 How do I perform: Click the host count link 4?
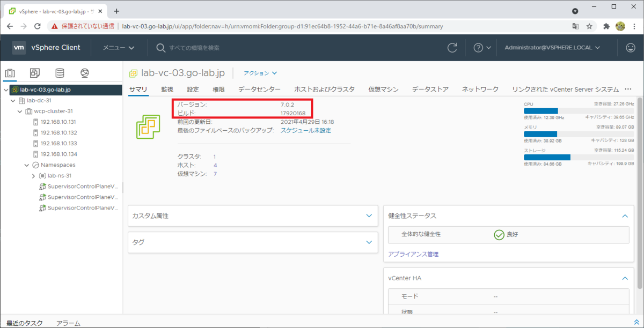(215, 165)
